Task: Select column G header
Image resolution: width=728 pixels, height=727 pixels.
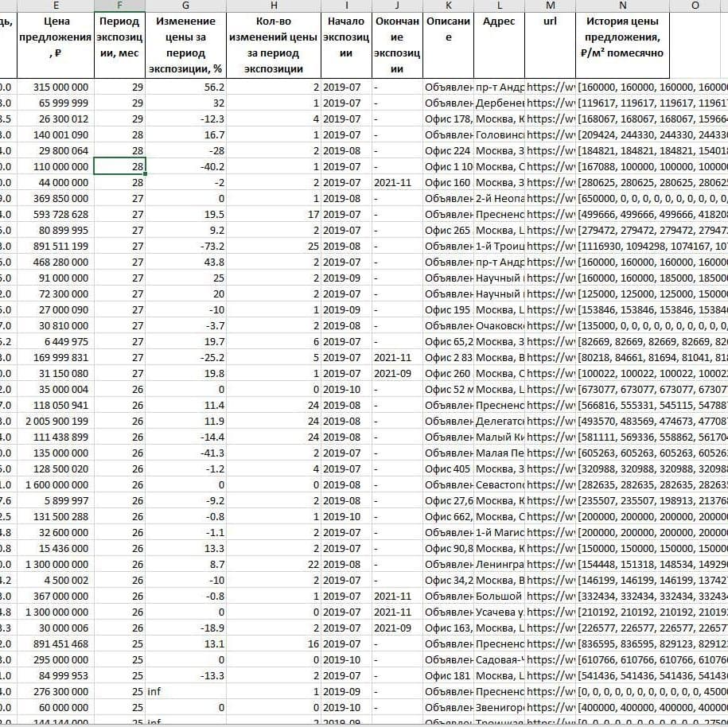Action: coord(185,6)
